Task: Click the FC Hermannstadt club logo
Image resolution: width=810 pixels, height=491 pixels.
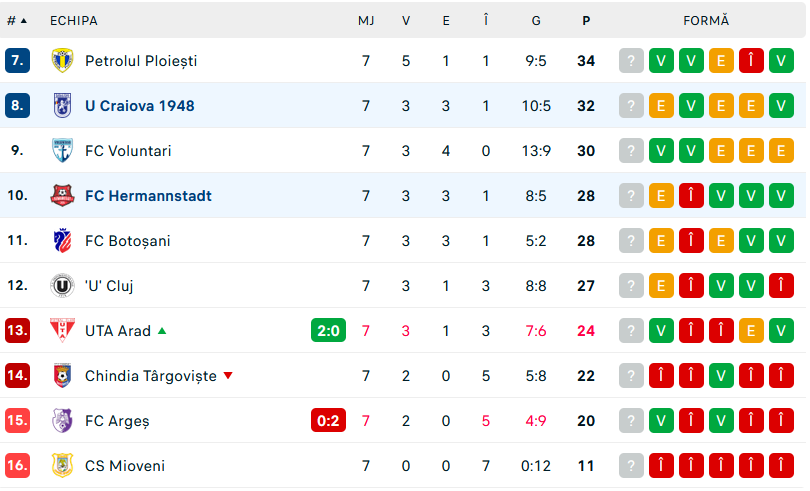Action: pos(62,196)
